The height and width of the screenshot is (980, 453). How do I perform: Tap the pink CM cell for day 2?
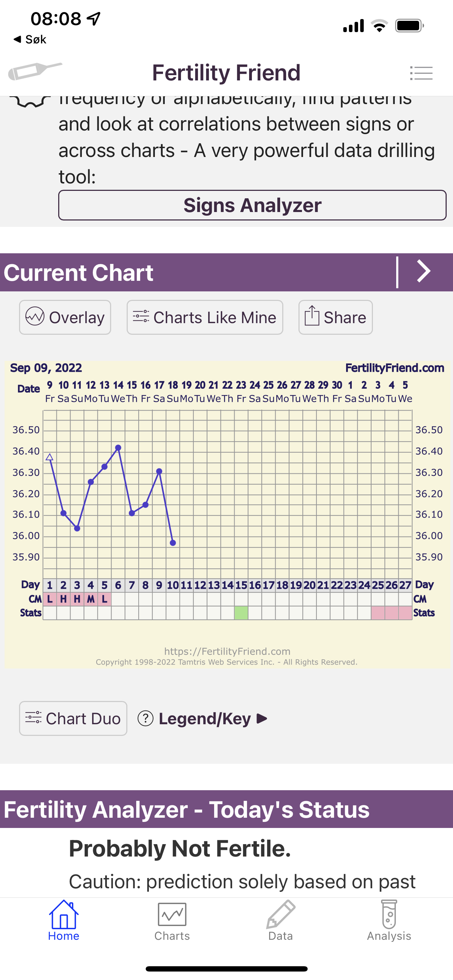click(x=64, y=599)
